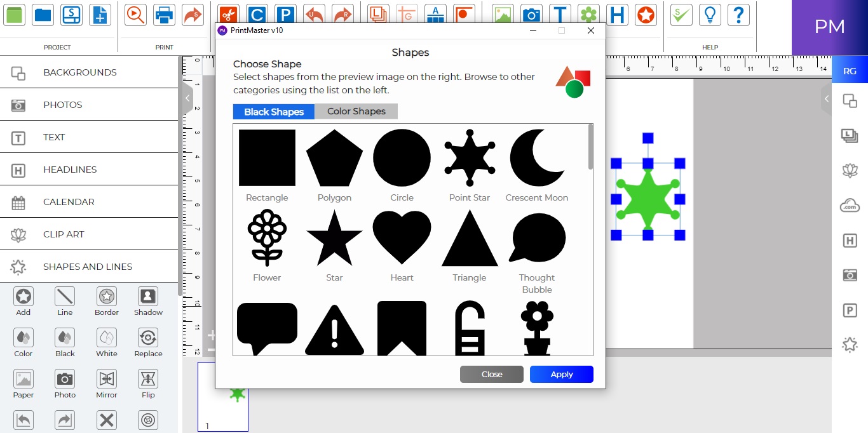
Task: Click the question mark help icon
Action: (738, 15)
